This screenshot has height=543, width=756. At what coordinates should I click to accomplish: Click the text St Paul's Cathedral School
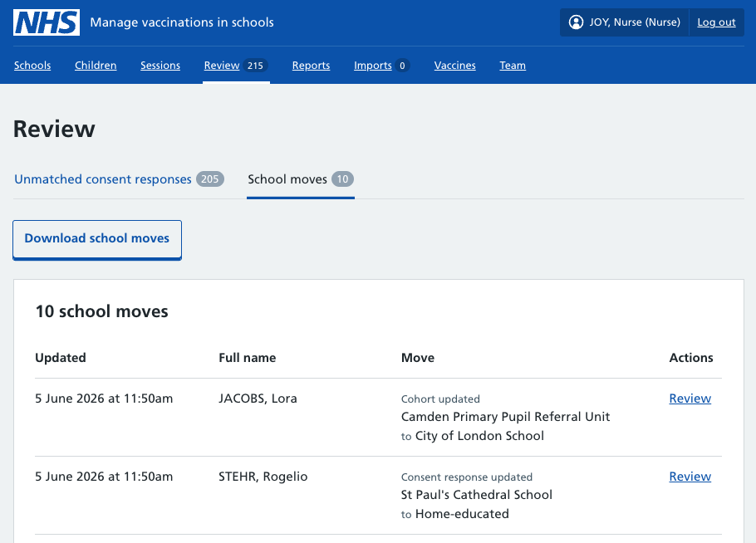(476, 495)
